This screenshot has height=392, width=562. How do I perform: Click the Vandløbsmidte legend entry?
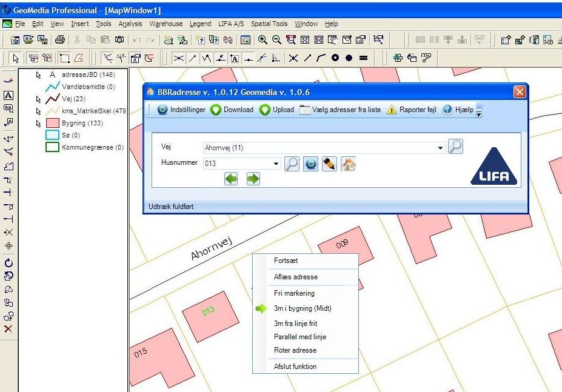tap(80, 87)
